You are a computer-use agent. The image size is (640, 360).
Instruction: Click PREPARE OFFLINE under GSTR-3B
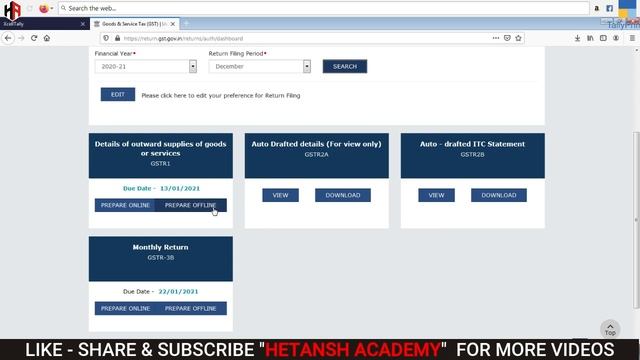(191, 309)
